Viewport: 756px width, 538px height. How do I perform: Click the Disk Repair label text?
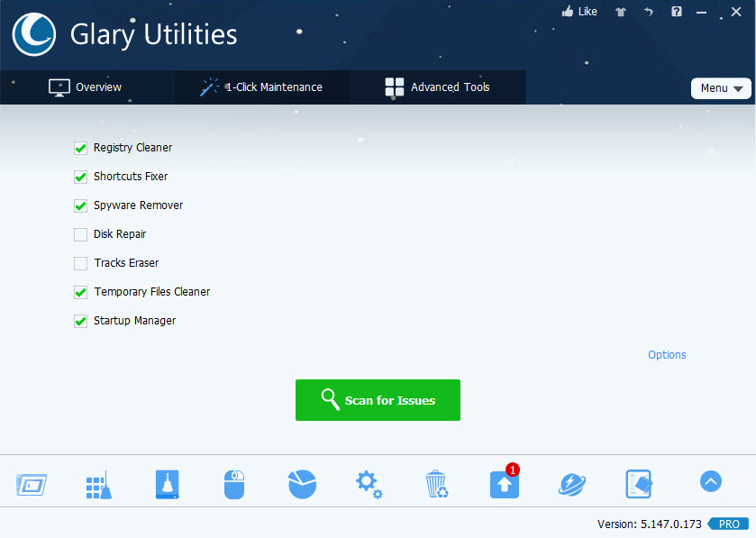(x=120, y=234)
